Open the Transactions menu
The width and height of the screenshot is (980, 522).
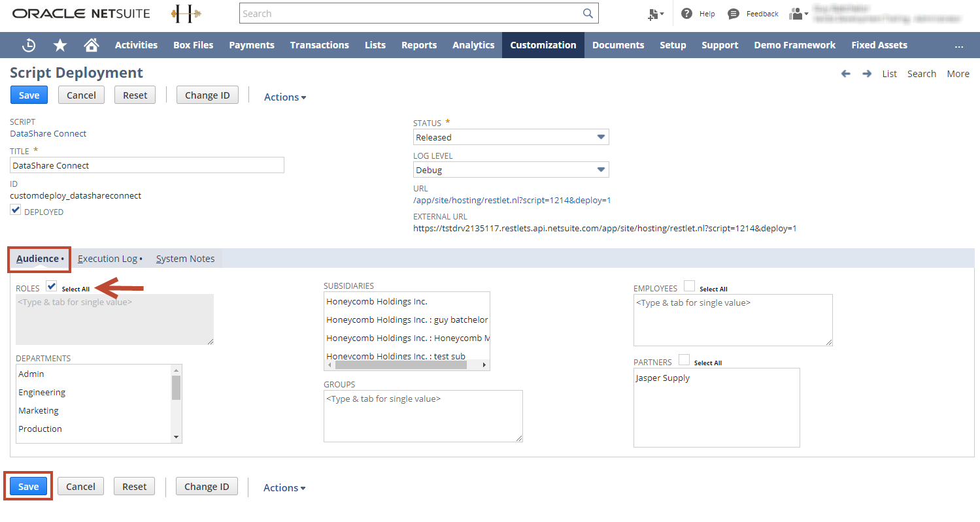click(320, 45)
